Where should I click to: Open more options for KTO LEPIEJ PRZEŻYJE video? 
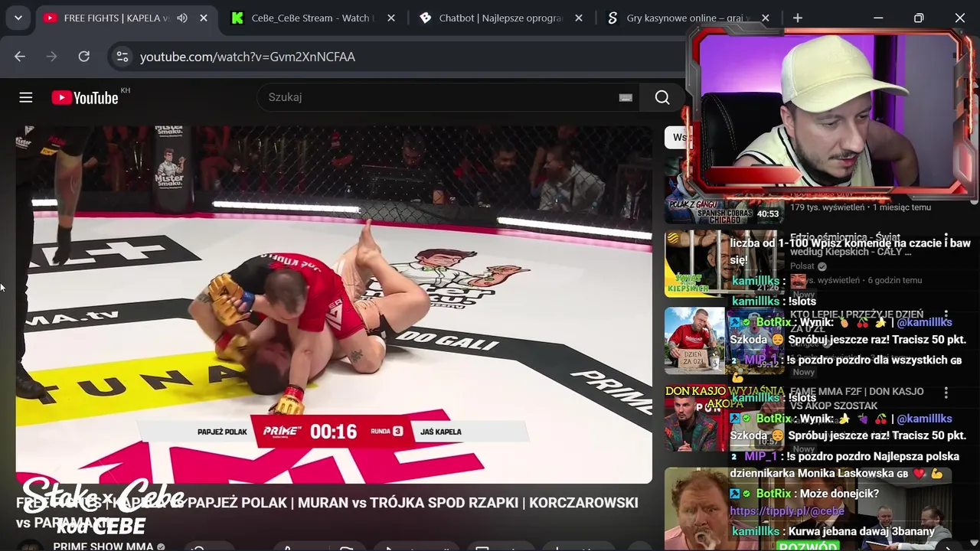(x=946, y=315)
